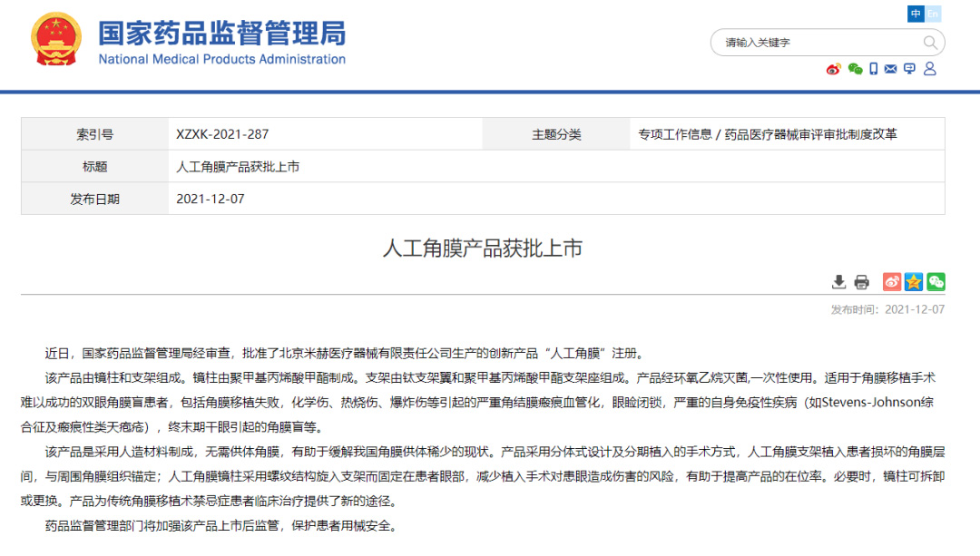
Task: Click the mobile app icon in the header
Action: 872,68
